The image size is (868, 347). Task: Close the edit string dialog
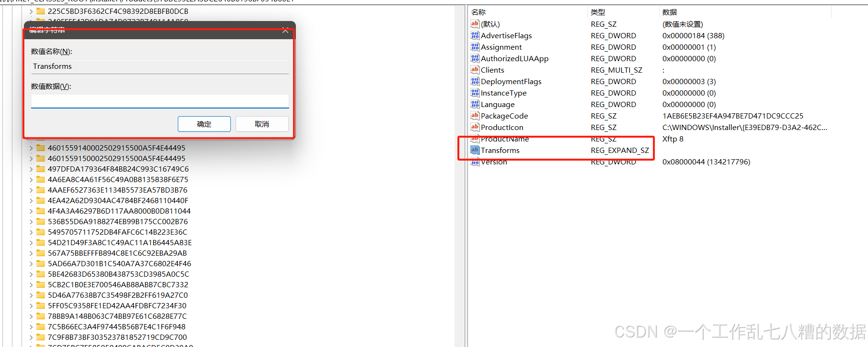pyautogui.click(x=285, y=30)
